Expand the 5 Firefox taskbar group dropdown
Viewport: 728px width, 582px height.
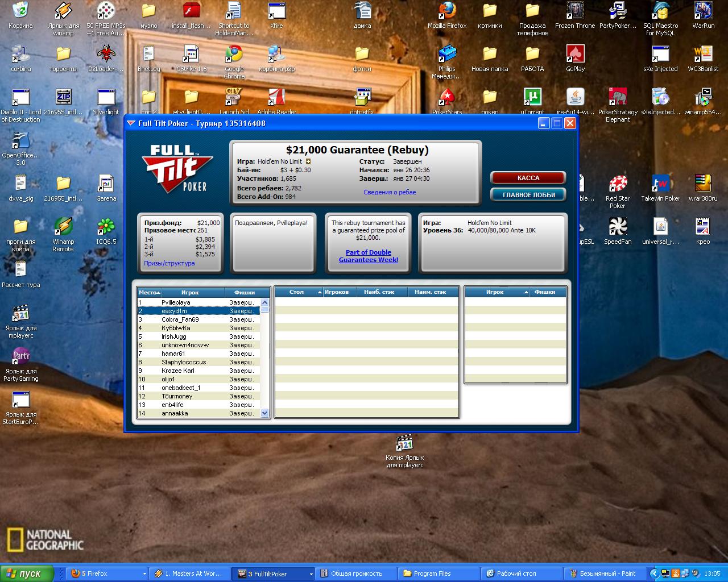point(144,574)
